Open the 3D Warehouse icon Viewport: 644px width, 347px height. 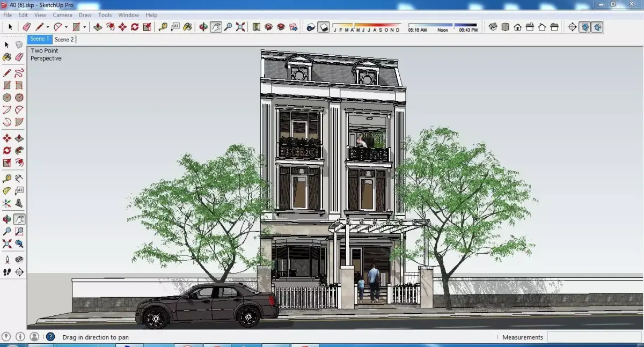pyautogui.click(x=268, y=27)
